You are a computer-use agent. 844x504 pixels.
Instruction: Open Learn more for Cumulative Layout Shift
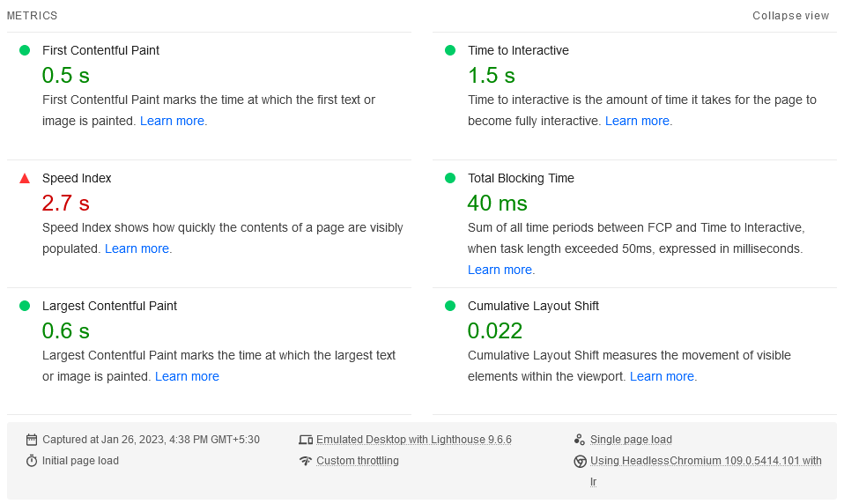click(662, 376)
